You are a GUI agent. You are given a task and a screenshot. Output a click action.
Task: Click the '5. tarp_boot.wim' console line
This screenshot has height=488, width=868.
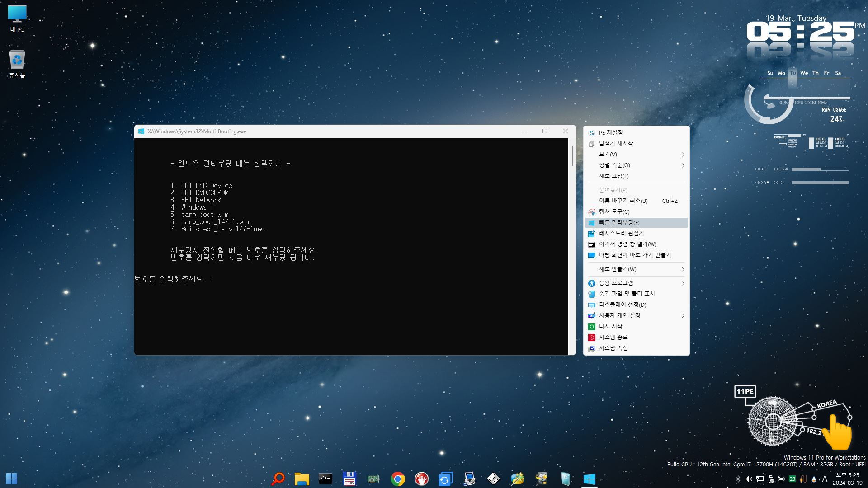click(199, 215)
